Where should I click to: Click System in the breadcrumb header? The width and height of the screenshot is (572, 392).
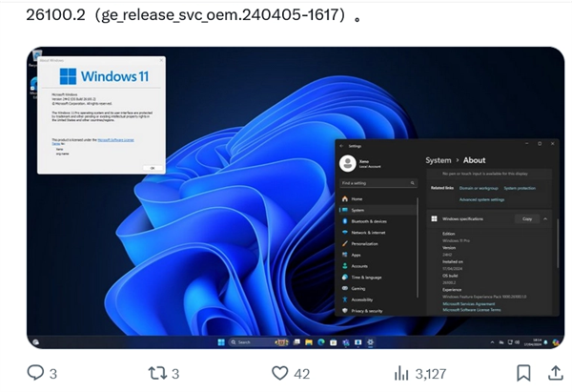439,160
